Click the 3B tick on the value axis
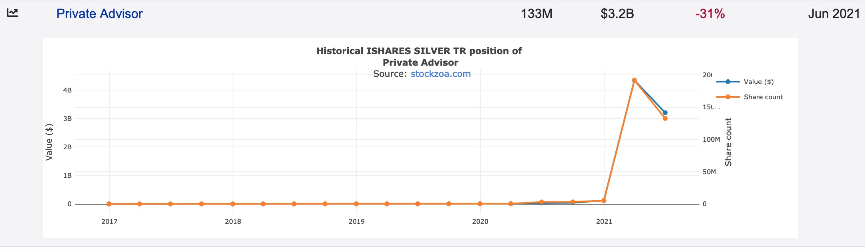 [x=67, y=118]
